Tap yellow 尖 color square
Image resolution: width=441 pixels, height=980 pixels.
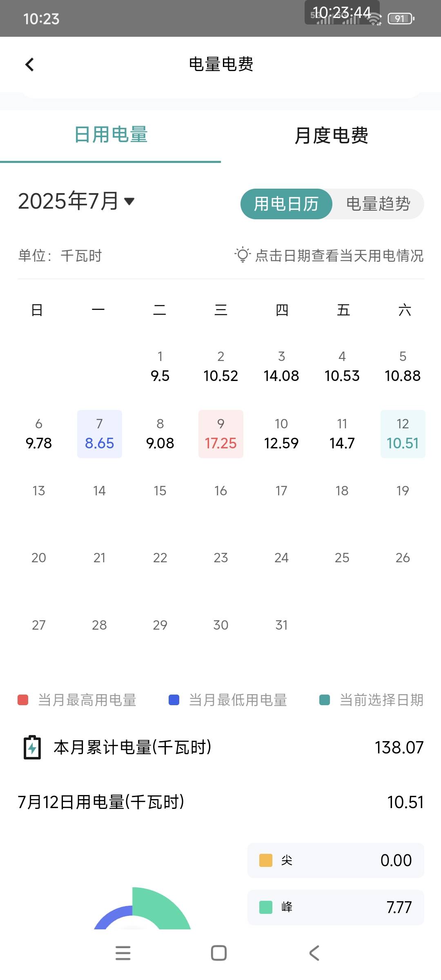click(x=266, y=860)
